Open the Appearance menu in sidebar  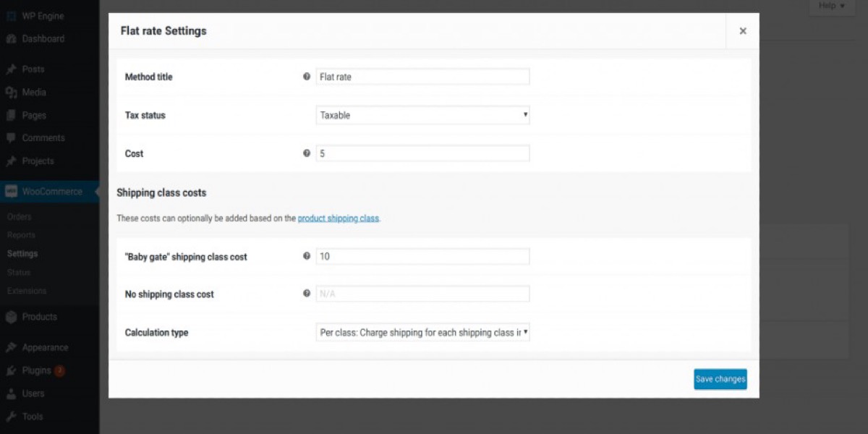(x=45, y=347)
